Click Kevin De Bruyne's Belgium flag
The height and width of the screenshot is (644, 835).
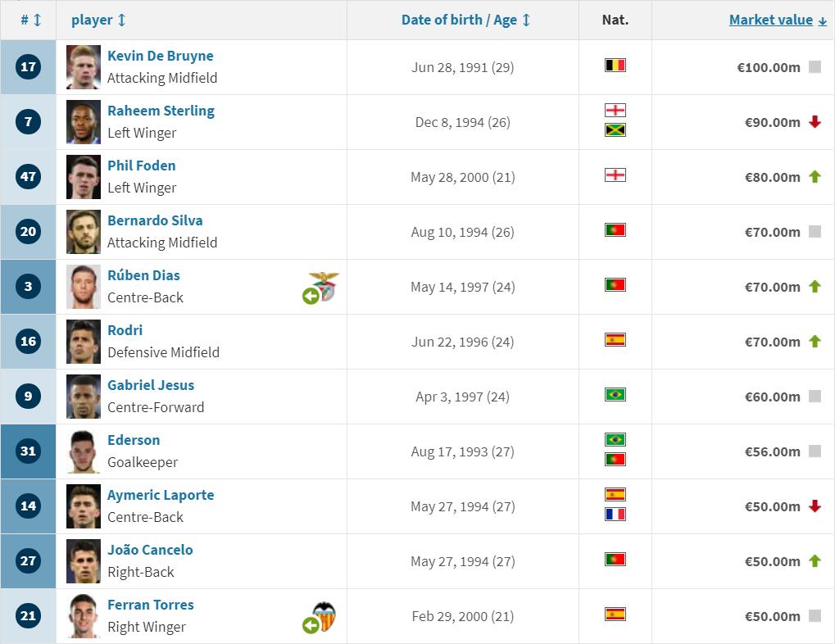click(x=615, y=66)
